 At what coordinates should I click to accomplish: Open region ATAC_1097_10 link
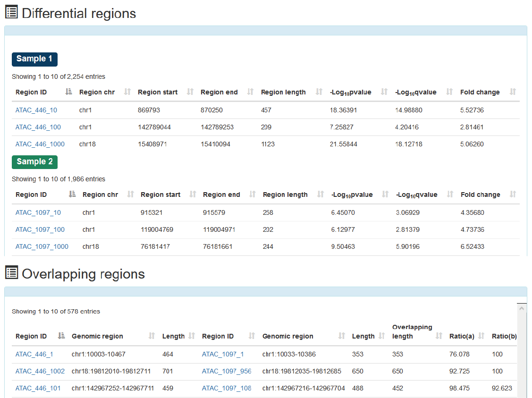[x=38, y=212]
